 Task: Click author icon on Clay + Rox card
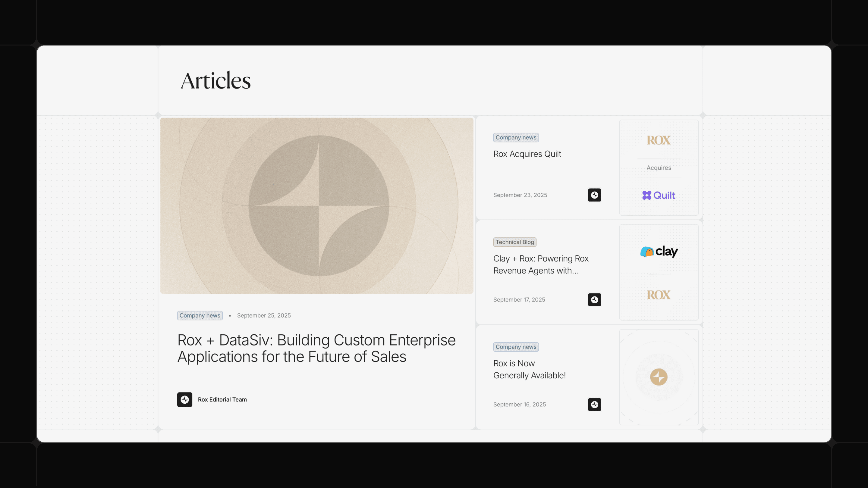point(594,300)
